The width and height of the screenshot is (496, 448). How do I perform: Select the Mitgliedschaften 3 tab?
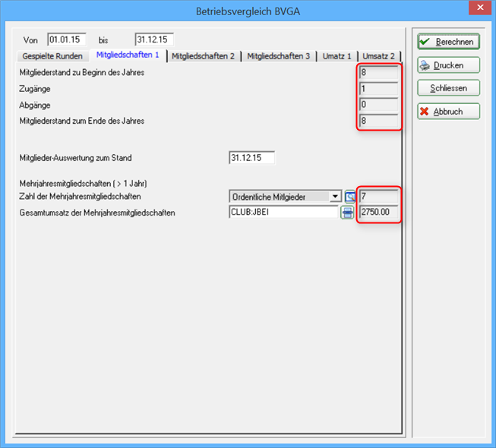(x=278, y=56)
